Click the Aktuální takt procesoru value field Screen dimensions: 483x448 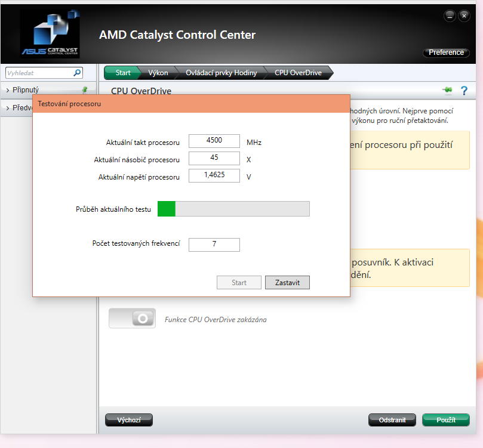coord(214,141)
